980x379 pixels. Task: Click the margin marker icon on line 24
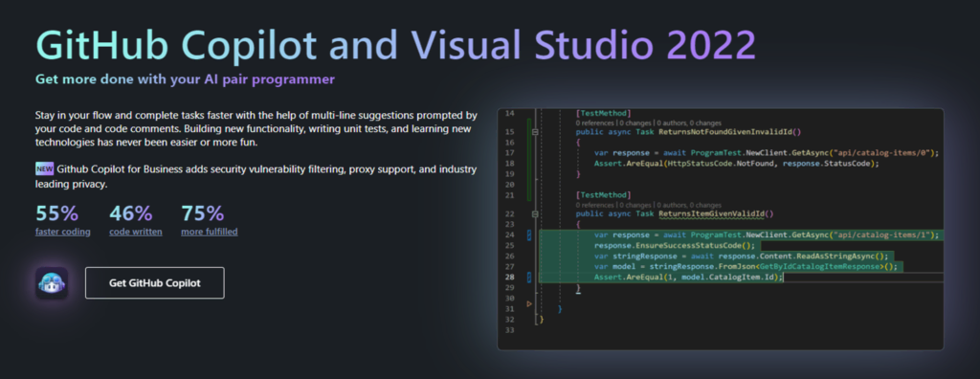coord(529,235)
